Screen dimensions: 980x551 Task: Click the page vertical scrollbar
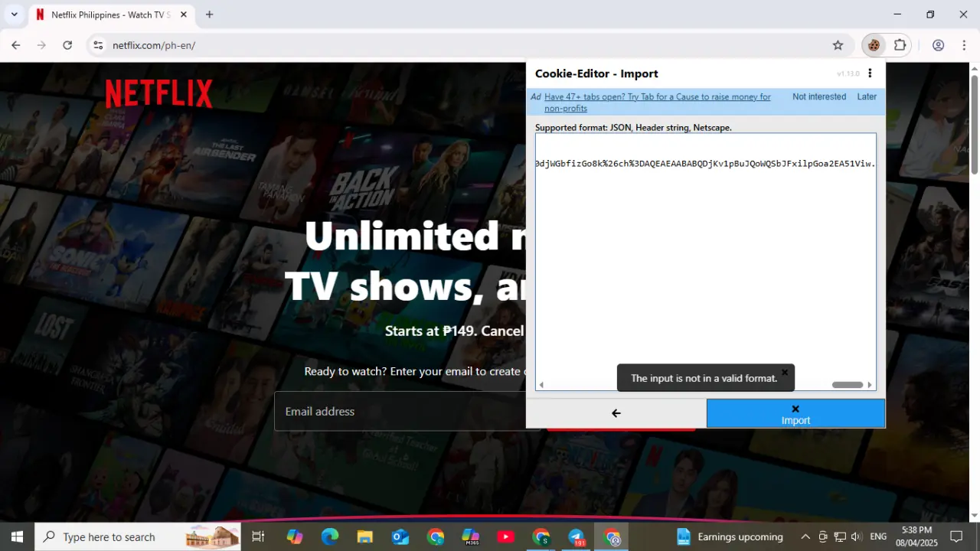point(975,125)
